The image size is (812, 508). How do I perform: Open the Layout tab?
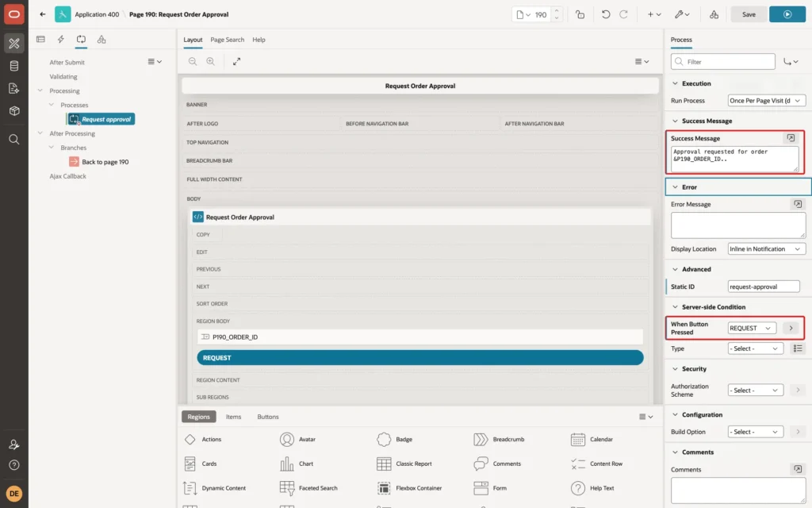coord(193,40)
